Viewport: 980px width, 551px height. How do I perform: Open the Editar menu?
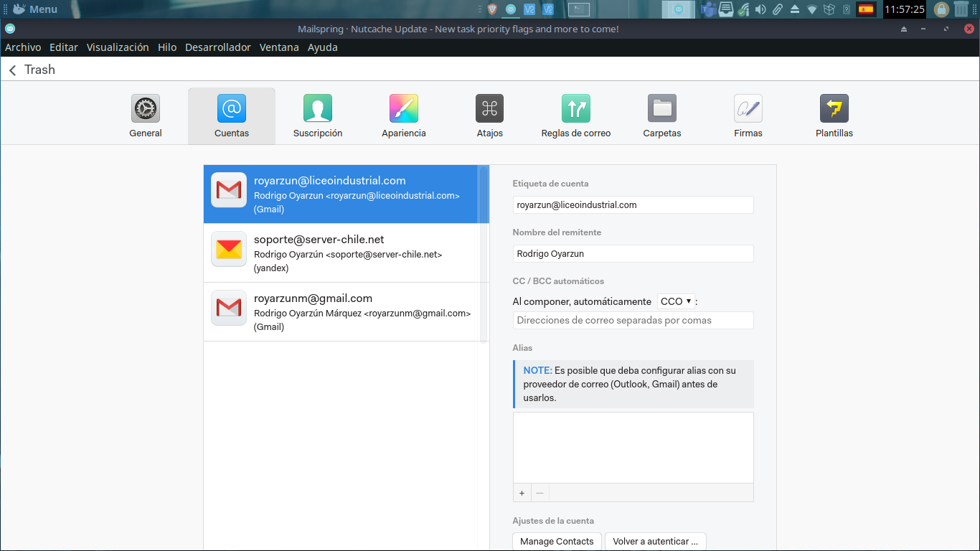point(64,47)
